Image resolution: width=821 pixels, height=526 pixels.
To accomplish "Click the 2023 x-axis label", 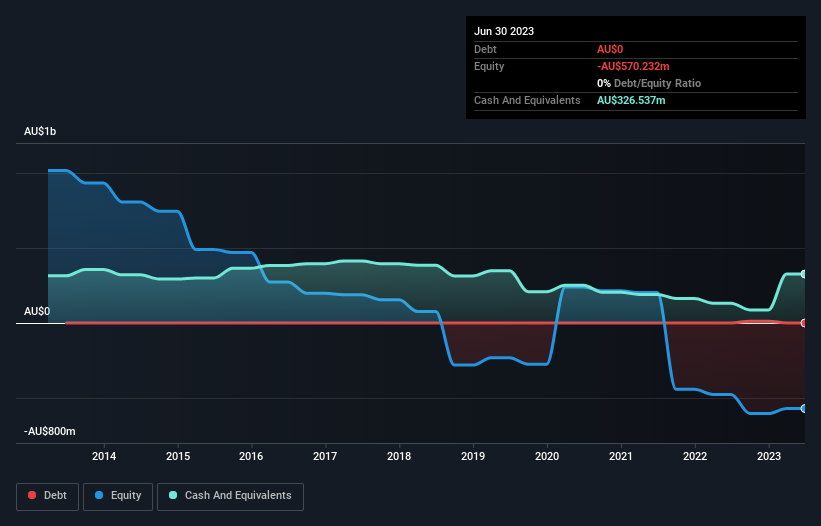I will click(769, 456).
